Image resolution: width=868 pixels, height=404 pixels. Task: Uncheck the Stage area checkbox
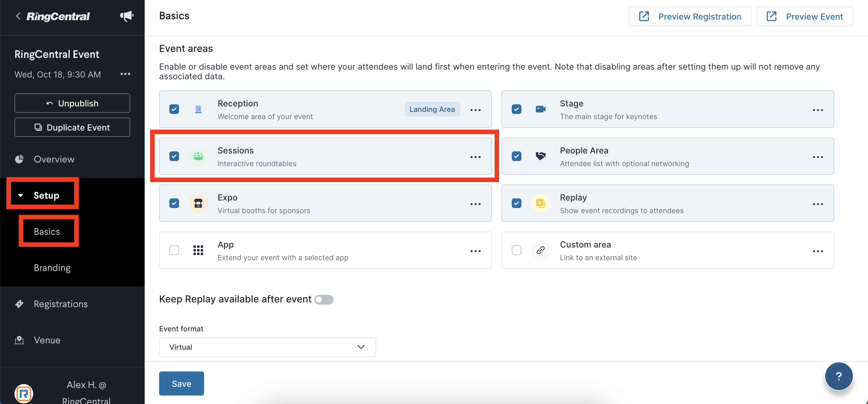[x=517, y=109]
